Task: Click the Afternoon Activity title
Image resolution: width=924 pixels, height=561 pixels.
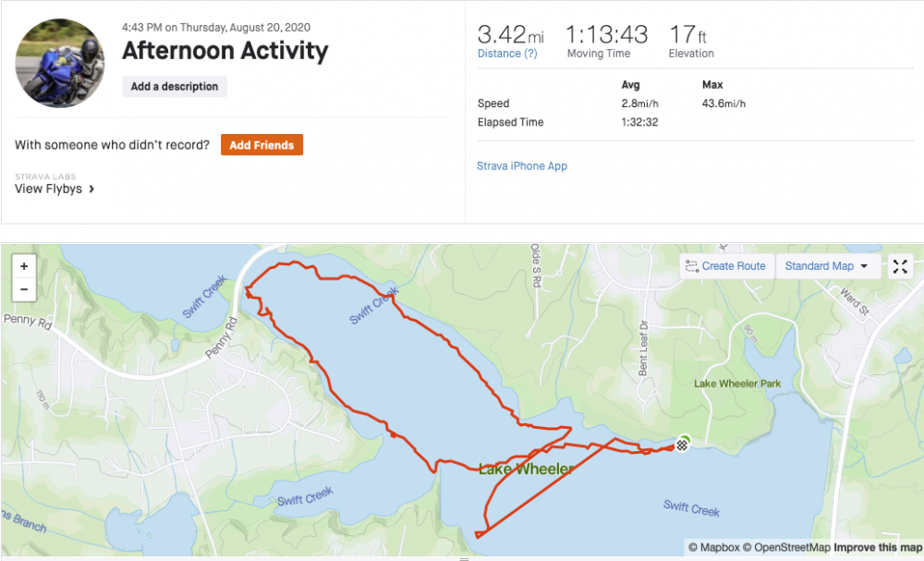Action: pos(225,50)
